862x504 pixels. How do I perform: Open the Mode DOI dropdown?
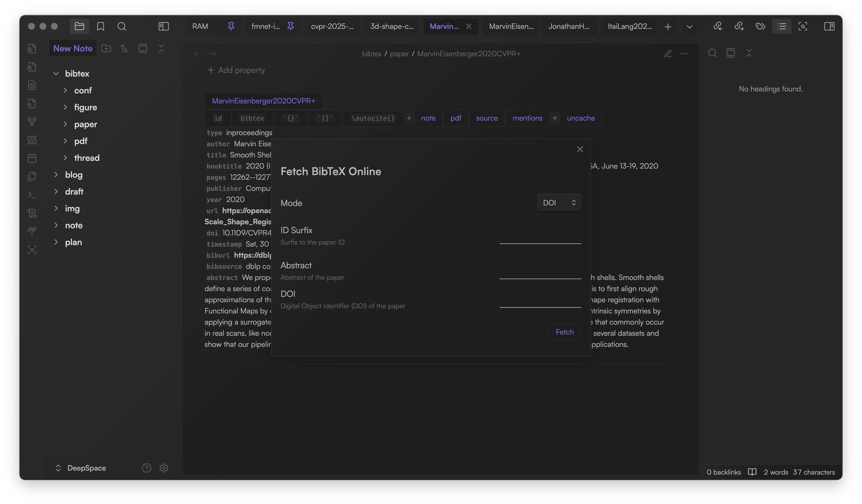558,203
